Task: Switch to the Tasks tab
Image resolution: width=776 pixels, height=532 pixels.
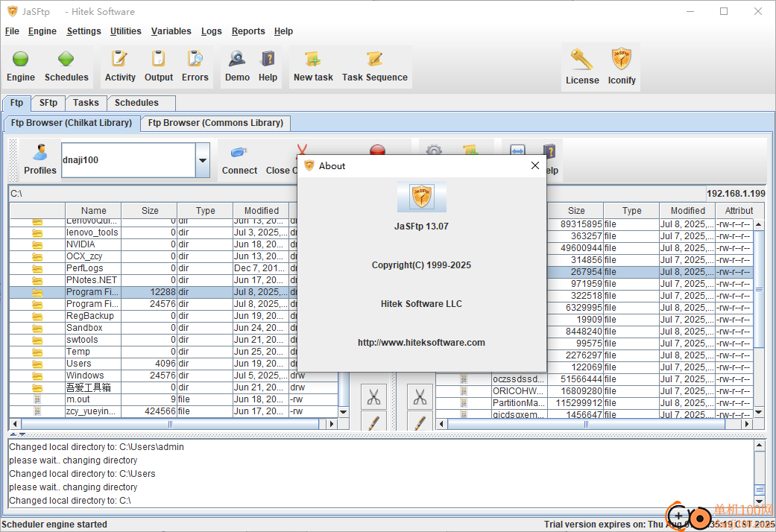Action: click(86, 103)
